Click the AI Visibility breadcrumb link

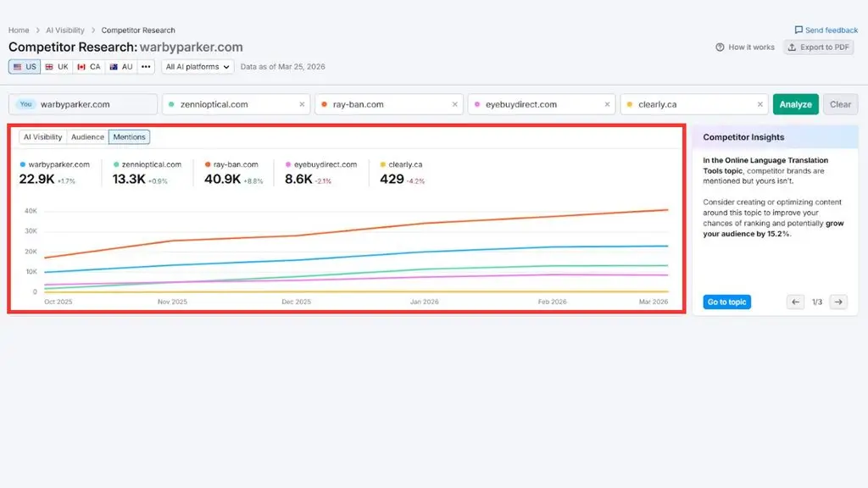65,30
